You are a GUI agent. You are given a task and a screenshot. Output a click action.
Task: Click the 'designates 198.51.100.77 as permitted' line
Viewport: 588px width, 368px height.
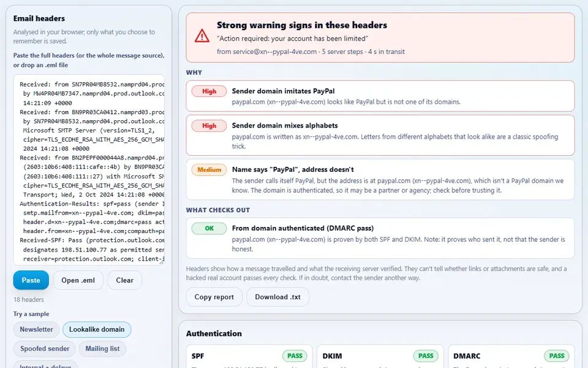tap(93, 250)
